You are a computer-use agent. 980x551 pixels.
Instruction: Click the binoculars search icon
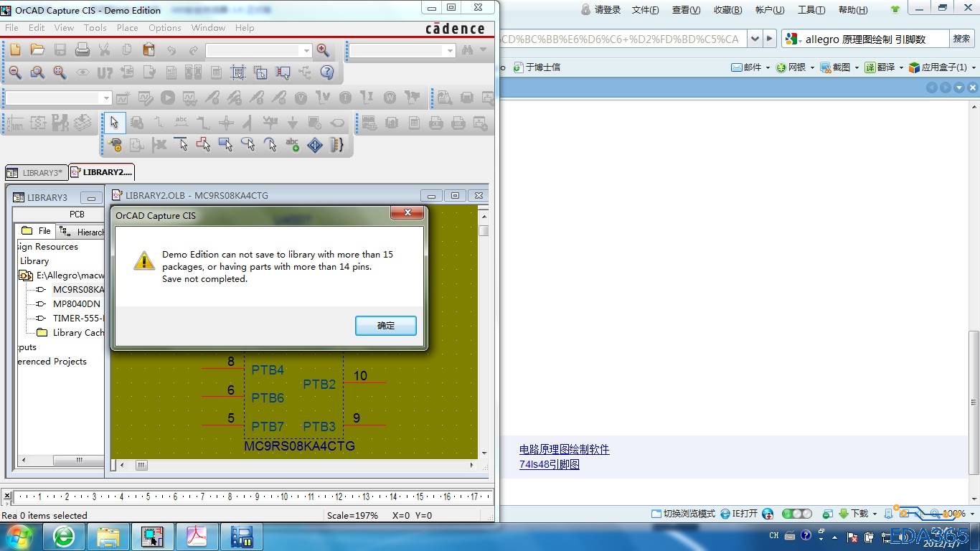point(468,50)
